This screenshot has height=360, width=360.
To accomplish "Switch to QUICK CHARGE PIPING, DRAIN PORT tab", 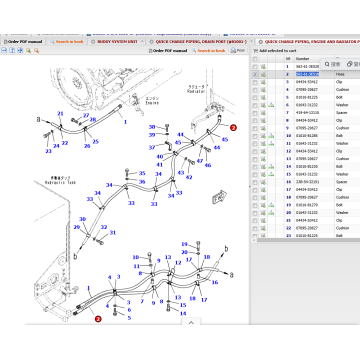I will pyautogui.click(x=202, y=42).
